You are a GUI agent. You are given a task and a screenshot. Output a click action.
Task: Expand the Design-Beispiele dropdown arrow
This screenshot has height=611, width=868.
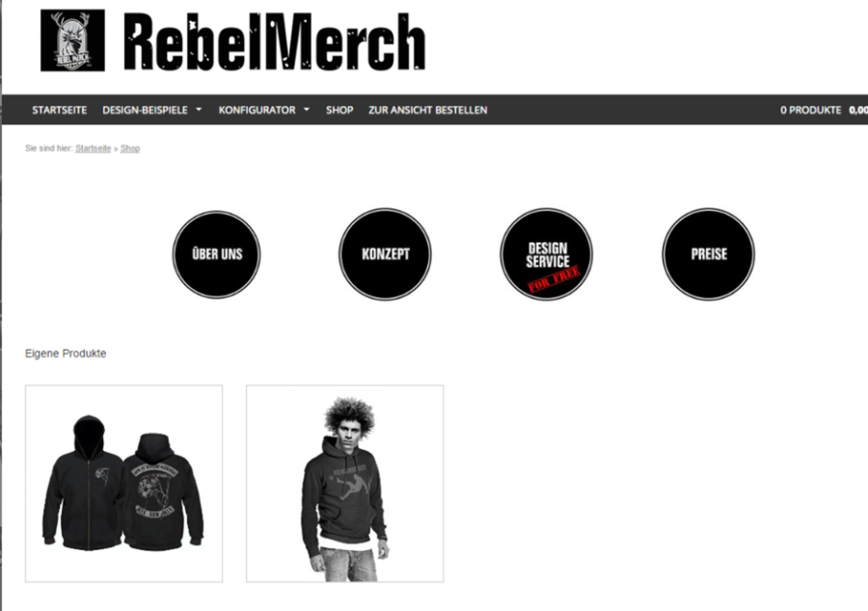[x=199, y=110]
